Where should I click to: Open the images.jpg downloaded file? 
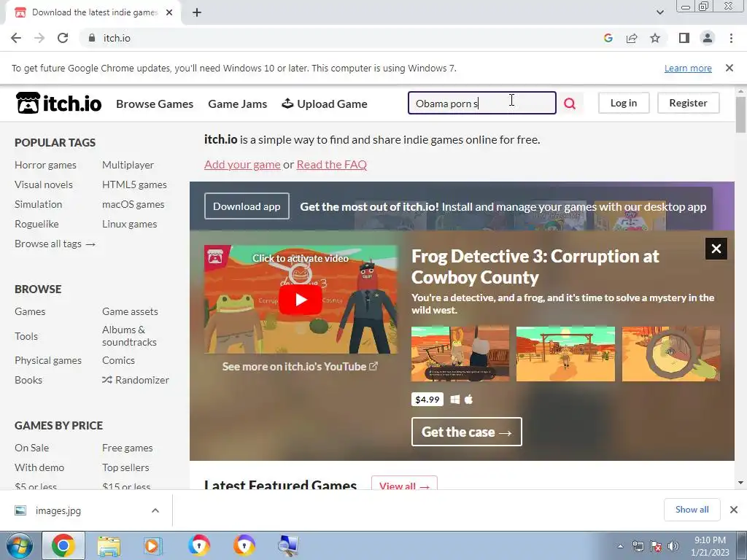point(58,510)
